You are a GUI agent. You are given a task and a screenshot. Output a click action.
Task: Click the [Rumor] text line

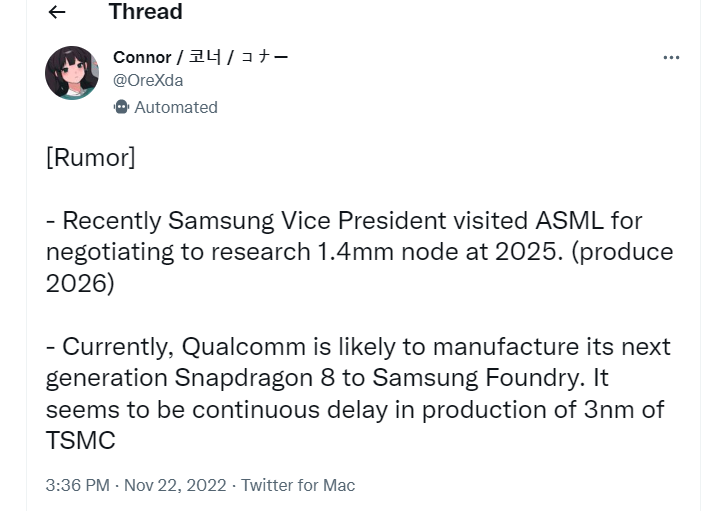90,157
